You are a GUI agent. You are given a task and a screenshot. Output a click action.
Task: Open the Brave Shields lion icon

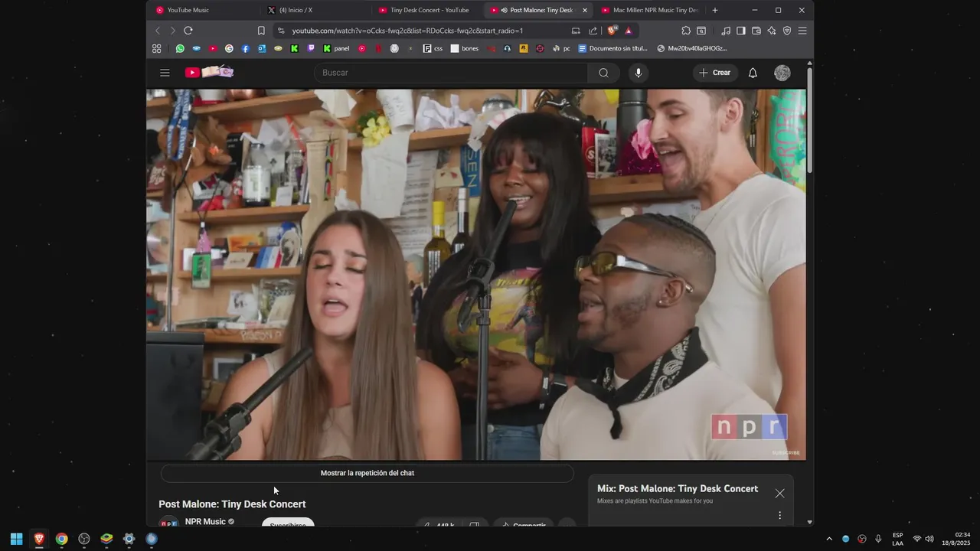[x=612, y=31]
